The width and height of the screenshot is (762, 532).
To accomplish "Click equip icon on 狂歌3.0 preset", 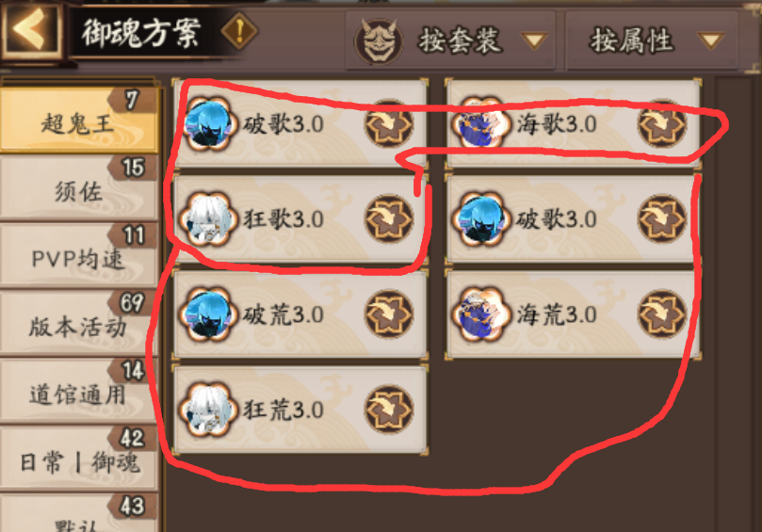I will click(389, 219).
